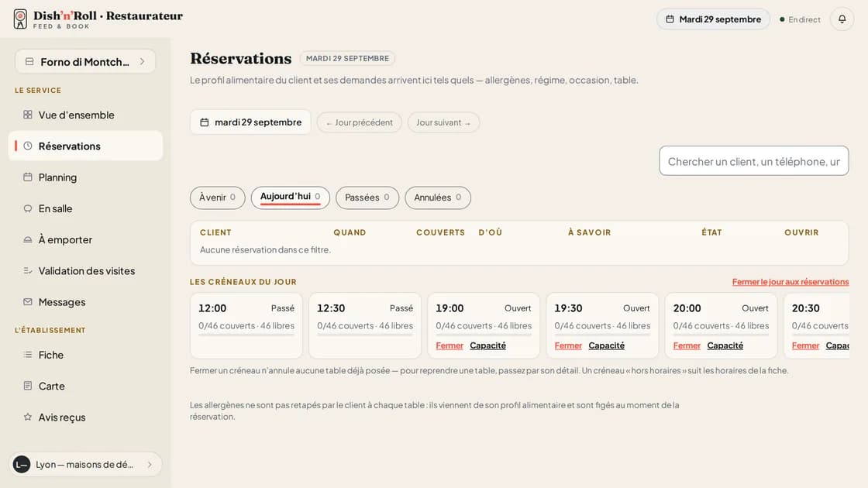
Task: Click the Dish'n'Roll logo icon
Action: click(20, 19)
